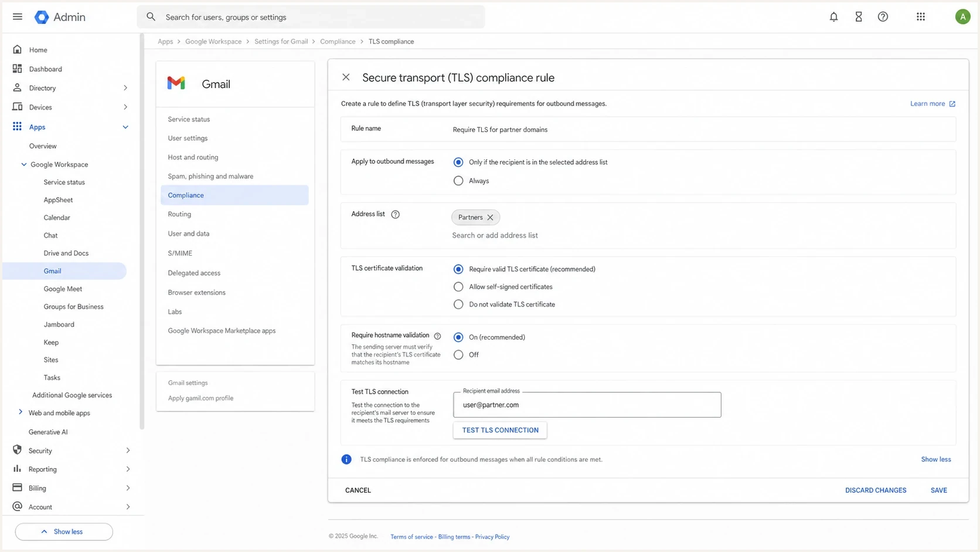Click Show less next to info message
Image resolution: width=980 pixels, height=552 pixels.
(x=936, y=459)
